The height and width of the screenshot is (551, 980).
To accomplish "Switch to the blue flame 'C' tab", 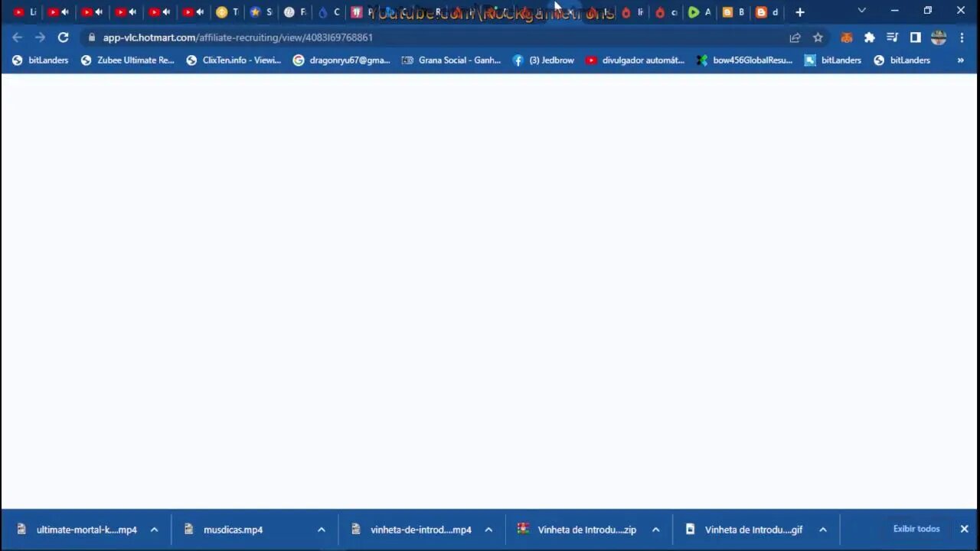I will 328,12.
